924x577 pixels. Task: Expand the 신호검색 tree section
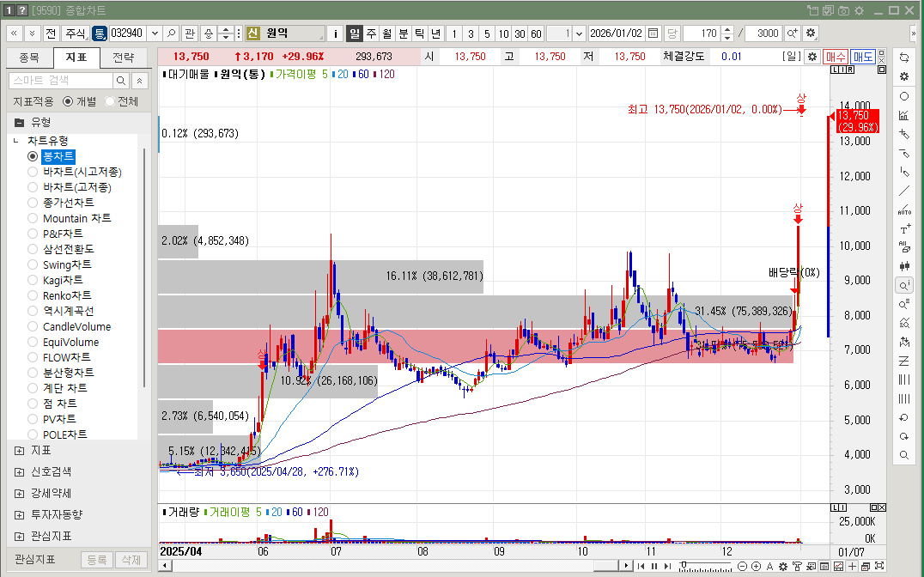[x=20, y=472]
